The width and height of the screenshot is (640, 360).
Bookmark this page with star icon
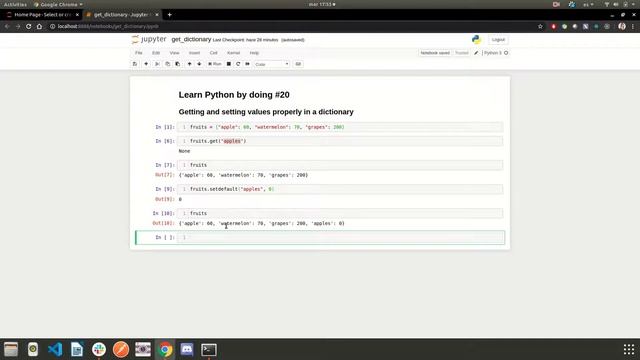pos(540,26)
